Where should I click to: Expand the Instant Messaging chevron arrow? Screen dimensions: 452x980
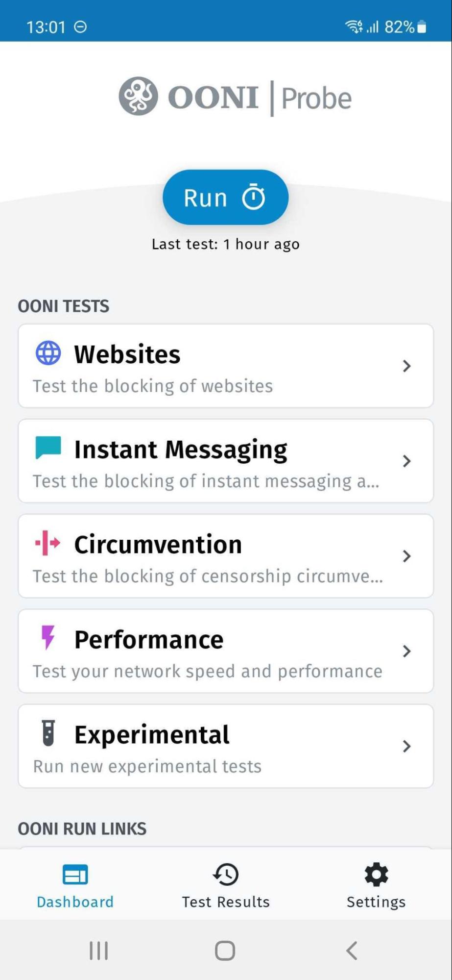(406, 461)
